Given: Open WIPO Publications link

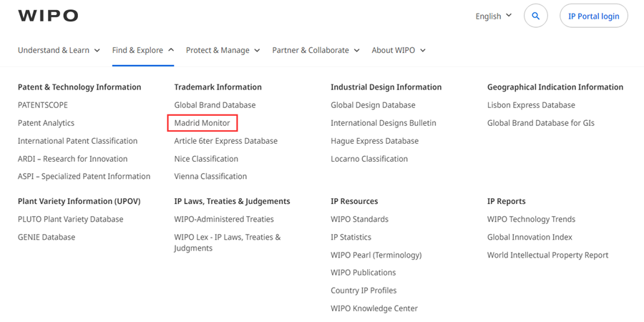Looking at the screenshot, I should pos(363,273).
